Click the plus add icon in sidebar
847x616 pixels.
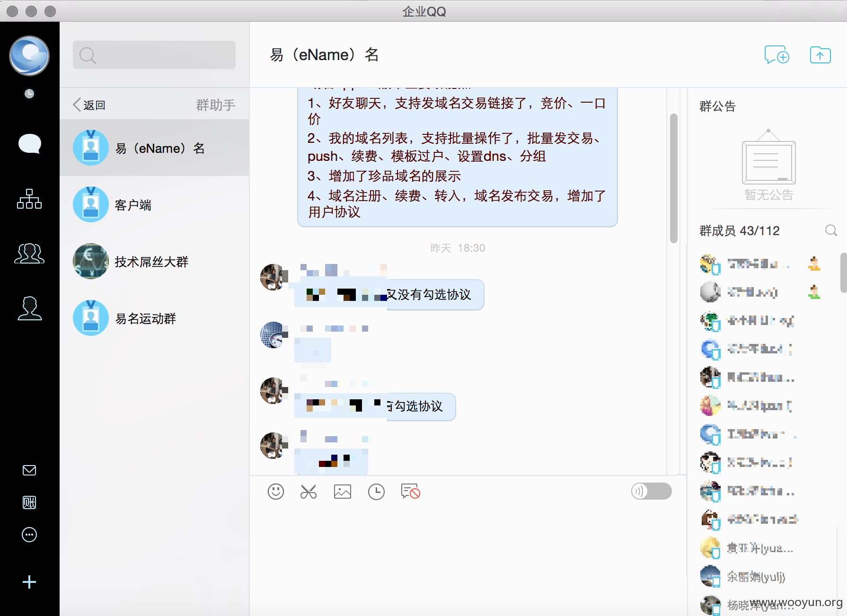coord(29,582)
